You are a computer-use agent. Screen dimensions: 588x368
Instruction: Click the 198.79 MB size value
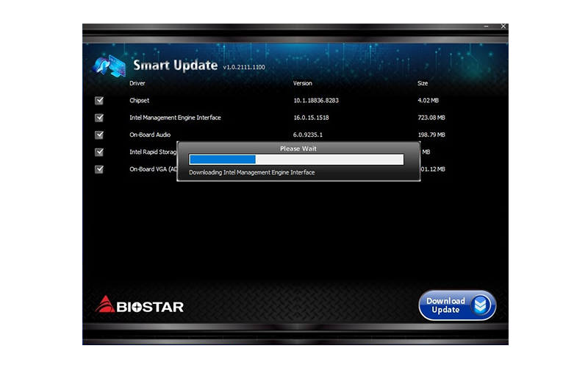click(x=431, y=135)
